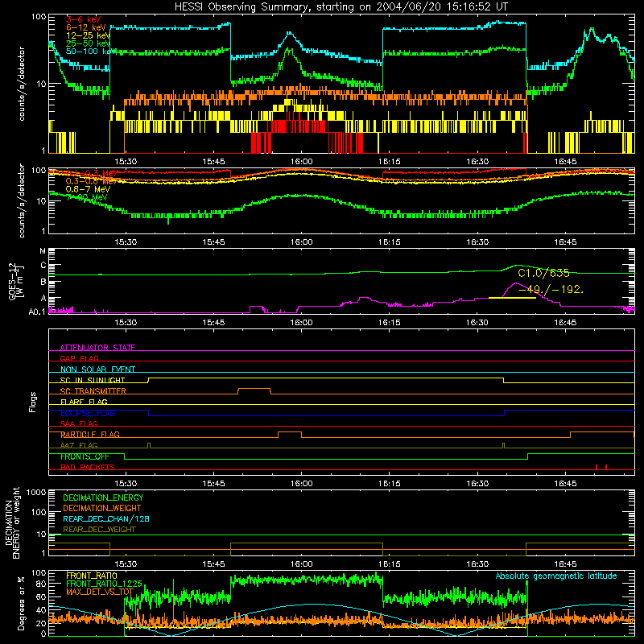The height and width of the screenshot is (644, 644).
Task: Select the 12-25 keV legend label
Action: [89, 35]
